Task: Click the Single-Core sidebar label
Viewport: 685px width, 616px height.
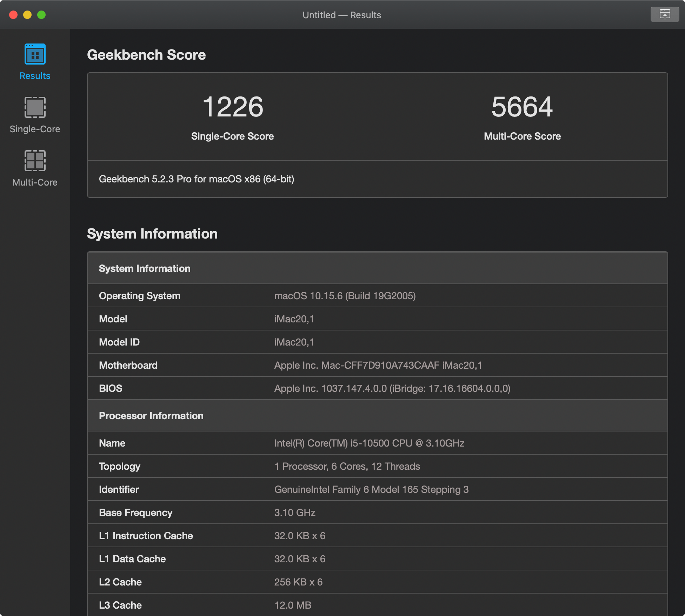Action: click(35, 129)
